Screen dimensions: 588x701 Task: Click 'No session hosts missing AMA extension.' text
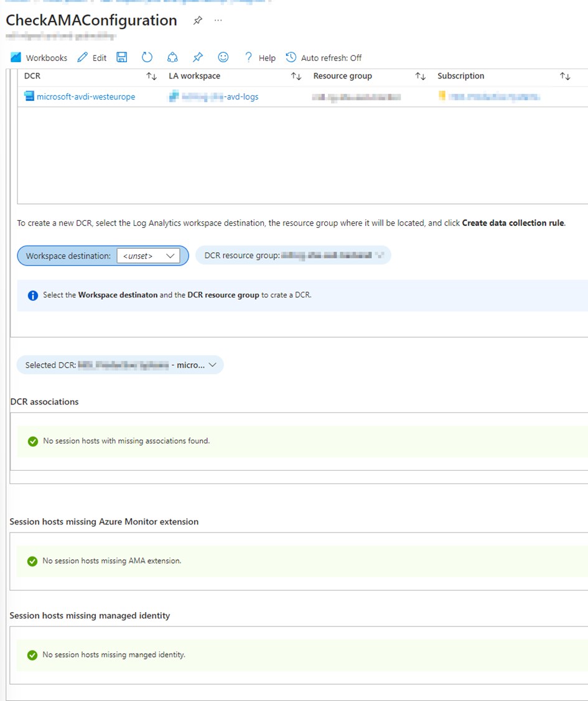tap(112, 560)
